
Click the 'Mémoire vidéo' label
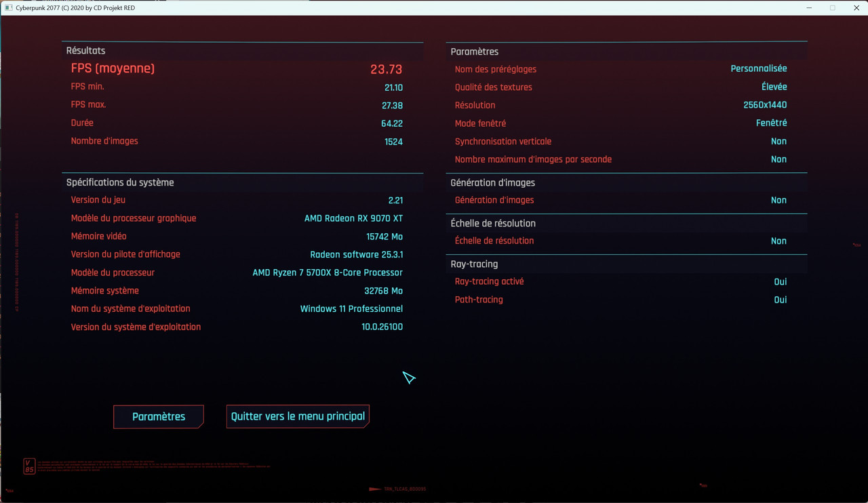[98, 236]
